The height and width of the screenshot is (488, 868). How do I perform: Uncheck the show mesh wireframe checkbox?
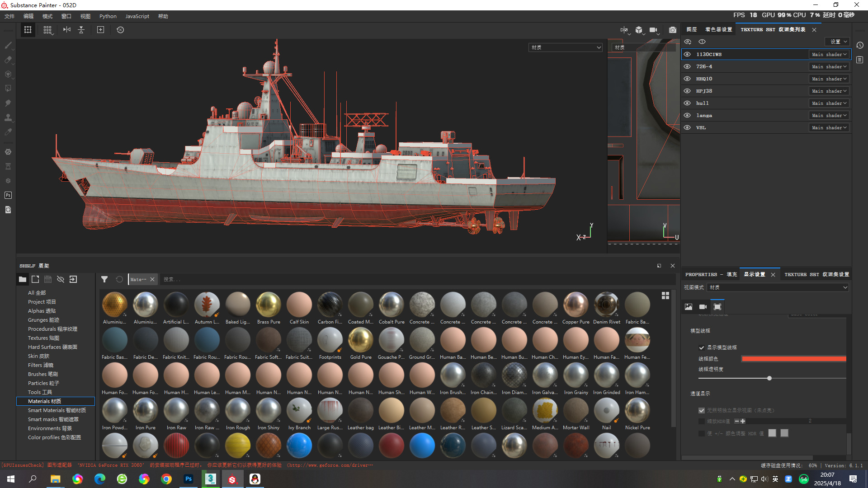[x=702, y=347]
